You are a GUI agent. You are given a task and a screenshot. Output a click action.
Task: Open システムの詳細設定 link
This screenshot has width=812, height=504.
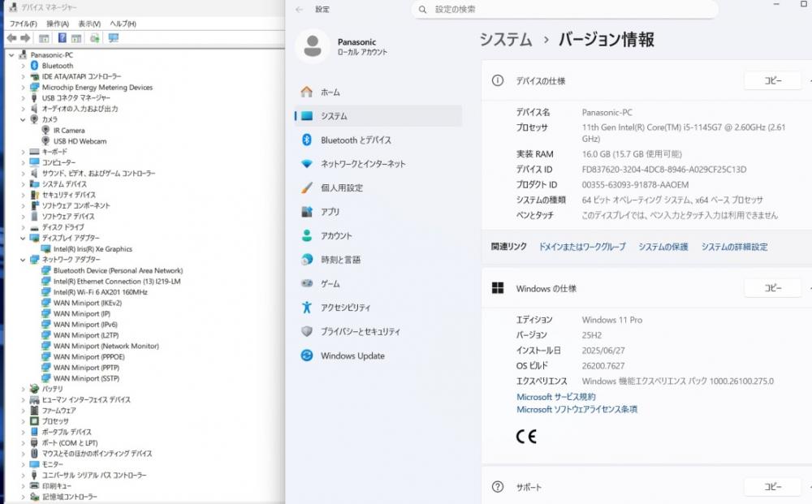click(734, 247)
